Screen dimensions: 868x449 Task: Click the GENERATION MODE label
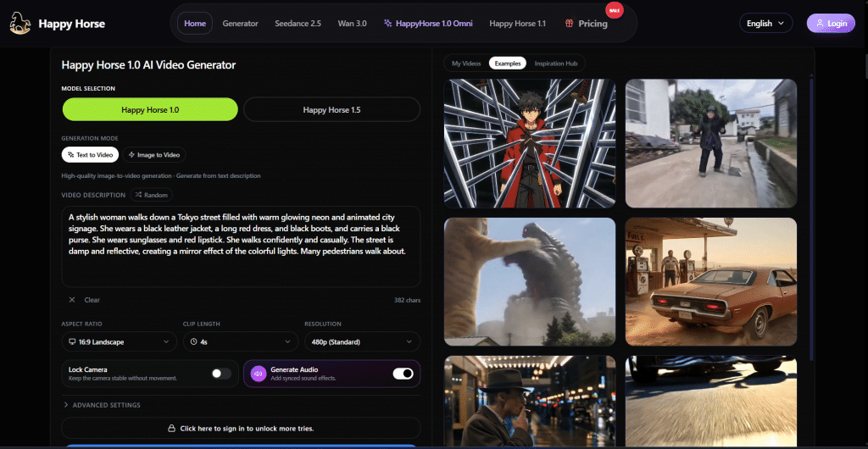coord(90,138)
